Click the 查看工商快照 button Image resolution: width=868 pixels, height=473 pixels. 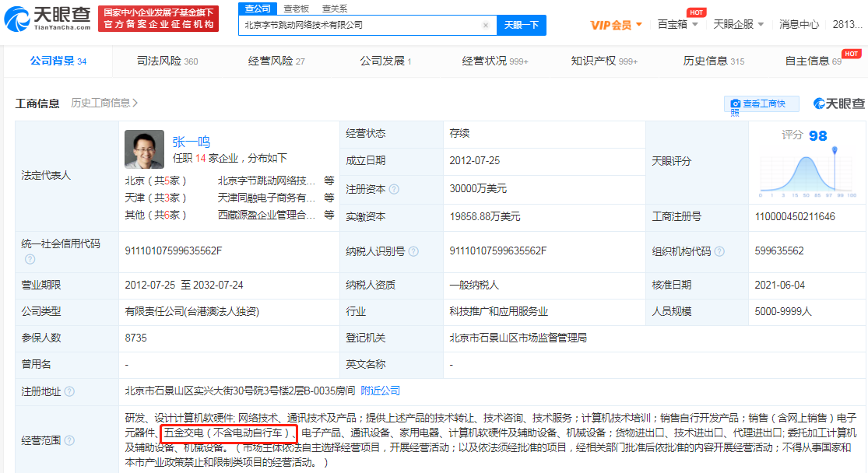point(761,104)
